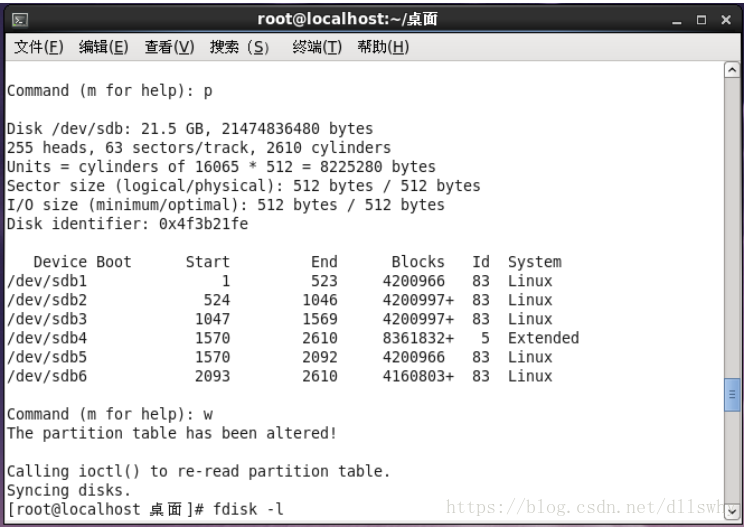Click the 'Blocks' column header

pyautogui.click(x=418, y=262)
